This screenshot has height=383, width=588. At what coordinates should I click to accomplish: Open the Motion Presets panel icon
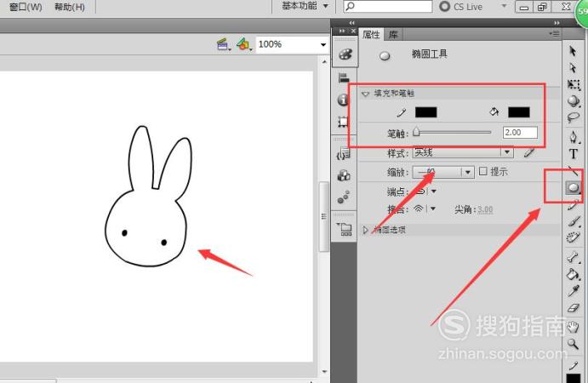point(344,197)
